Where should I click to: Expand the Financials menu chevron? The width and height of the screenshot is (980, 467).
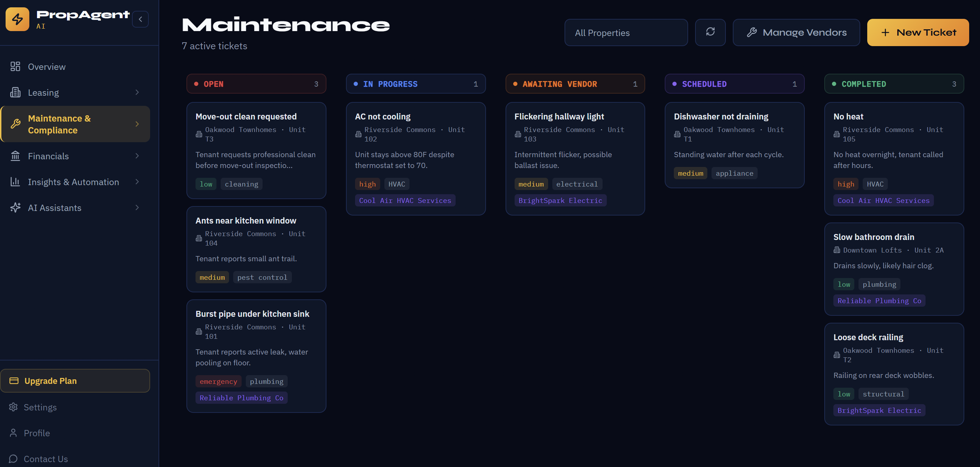coord(137,156)
